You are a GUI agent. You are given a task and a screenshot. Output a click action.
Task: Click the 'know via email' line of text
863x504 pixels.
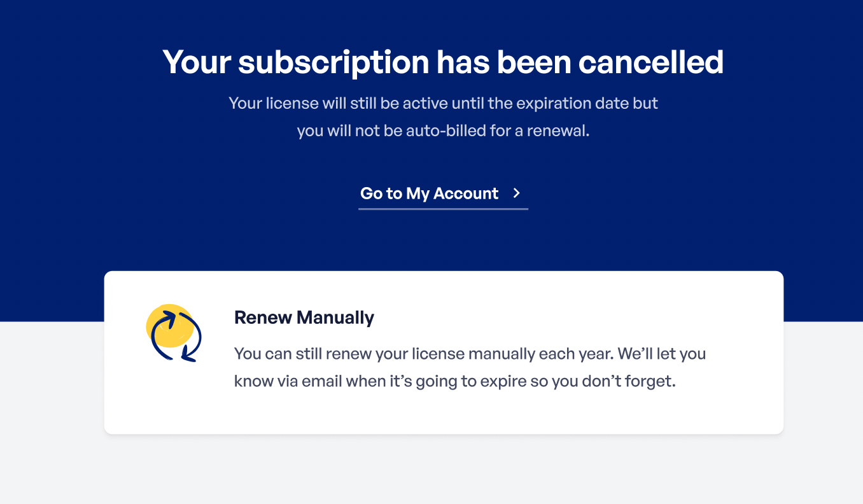coord(454,382)
